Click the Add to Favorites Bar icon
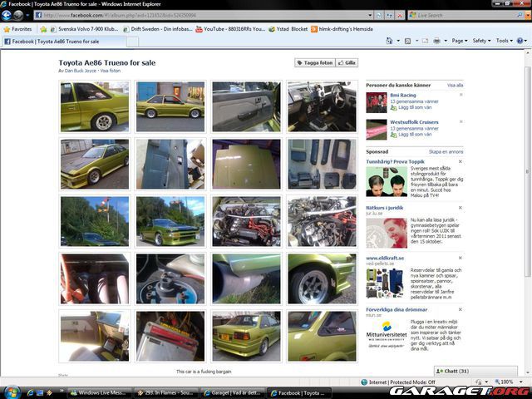The height and width of the screenshot is (399, 532). pos(43,29)
